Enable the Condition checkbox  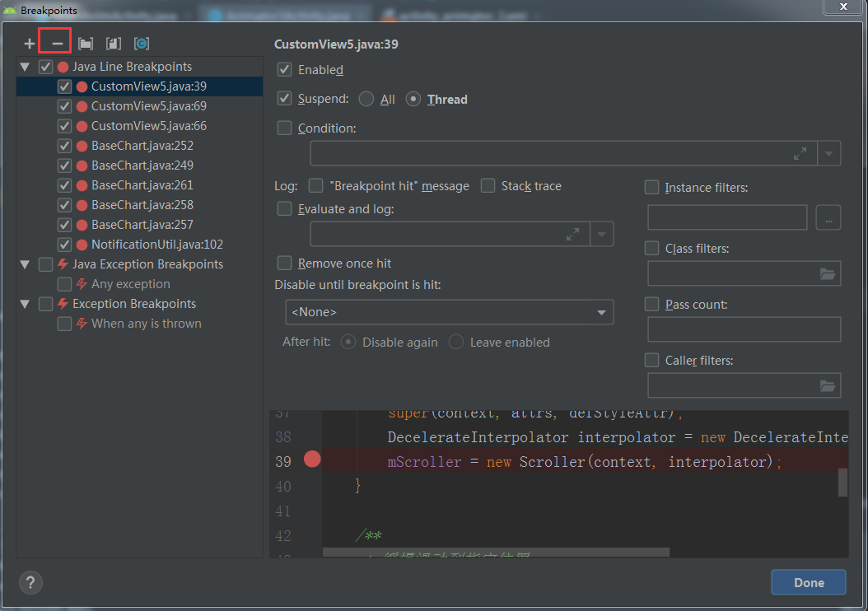(x=285, y=128)
